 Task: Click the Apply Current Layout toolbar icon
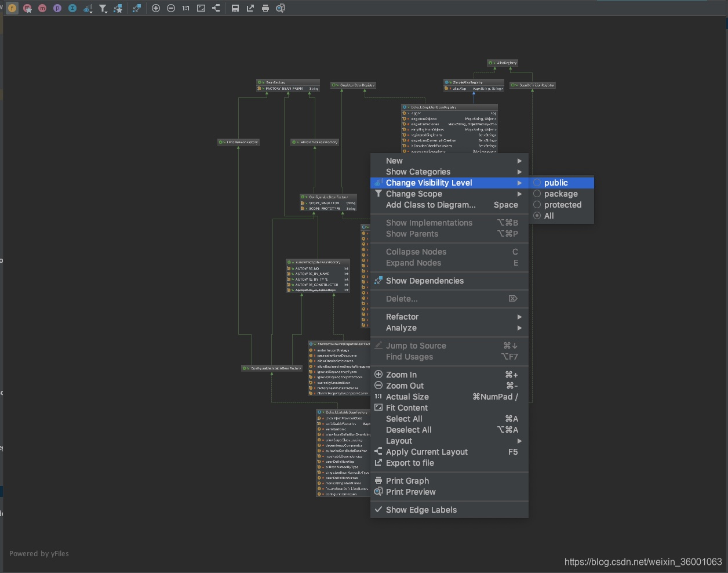[216, 8]
